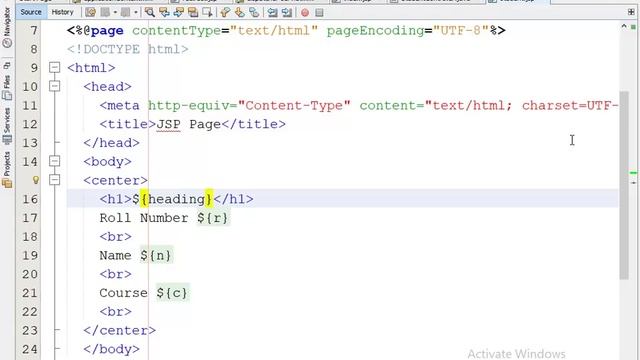Viewport: 640px width, 360px height.
Task: Click the ${n} expression
Action: [156, 256]
